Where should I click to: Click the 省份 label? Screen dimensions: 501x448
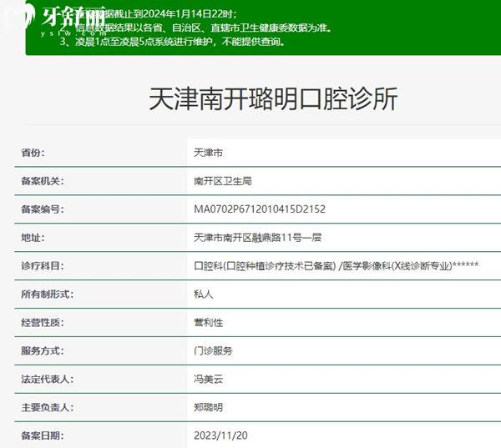pyautogui.click(x=33, y=153)
